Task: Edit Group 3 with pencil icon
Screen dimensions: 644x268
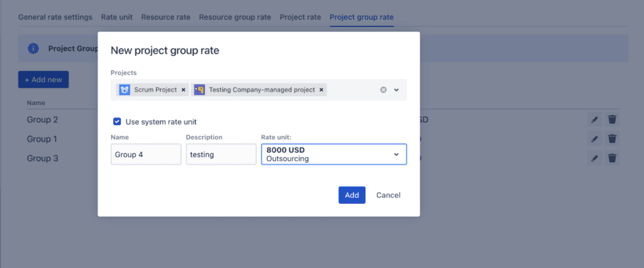Action: [594, 159]
